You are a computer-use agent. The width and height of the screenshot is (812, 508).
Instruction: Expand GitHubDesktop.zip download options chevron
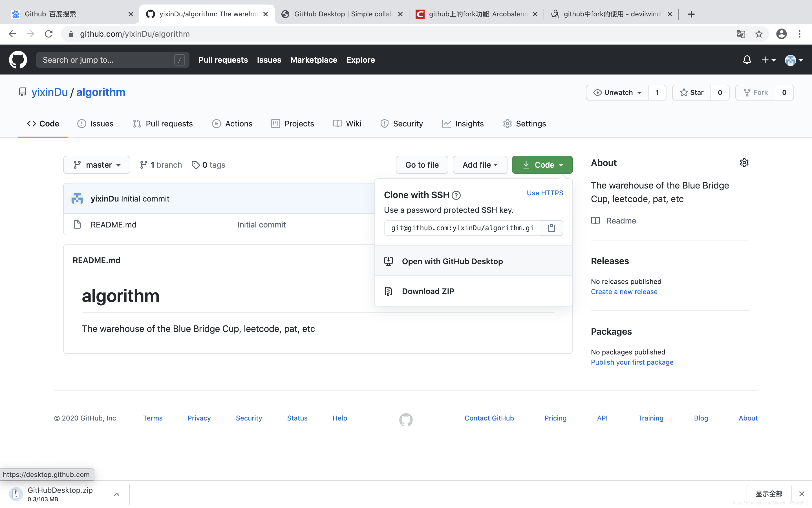point(116,494)
